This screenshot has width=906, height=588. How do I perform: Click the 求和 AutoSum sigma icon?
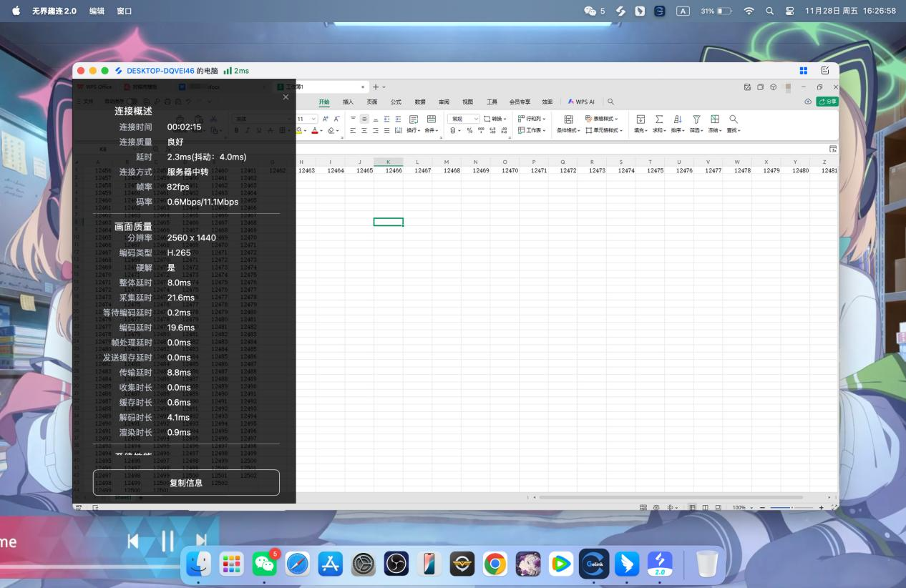pos(659,119)
